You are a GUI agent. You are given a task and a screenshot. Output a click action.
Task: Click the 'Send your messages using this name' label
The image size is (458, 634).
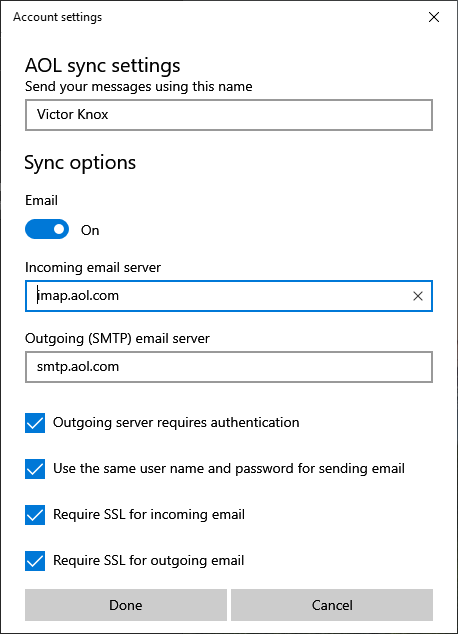tap(139, 87)
